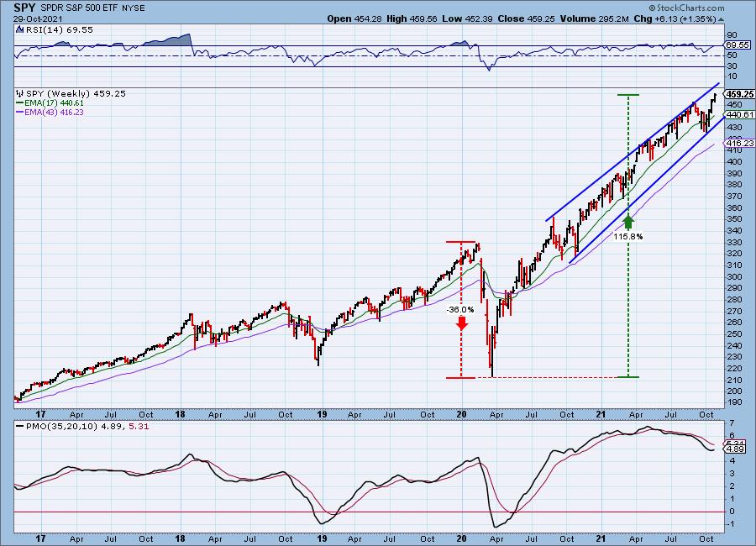Click the Low 452.39 value
The image size is (756, 546).
point(466,18)
